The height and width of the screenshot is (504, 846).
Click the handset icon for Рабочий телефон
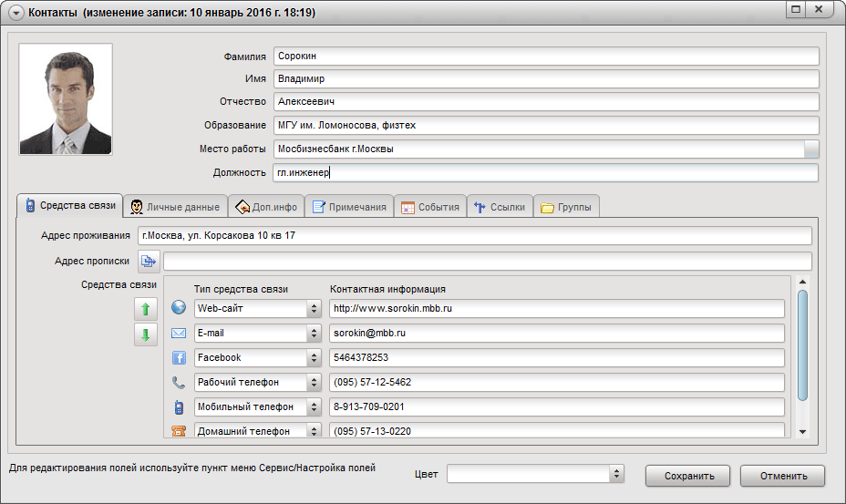point(179,383)
